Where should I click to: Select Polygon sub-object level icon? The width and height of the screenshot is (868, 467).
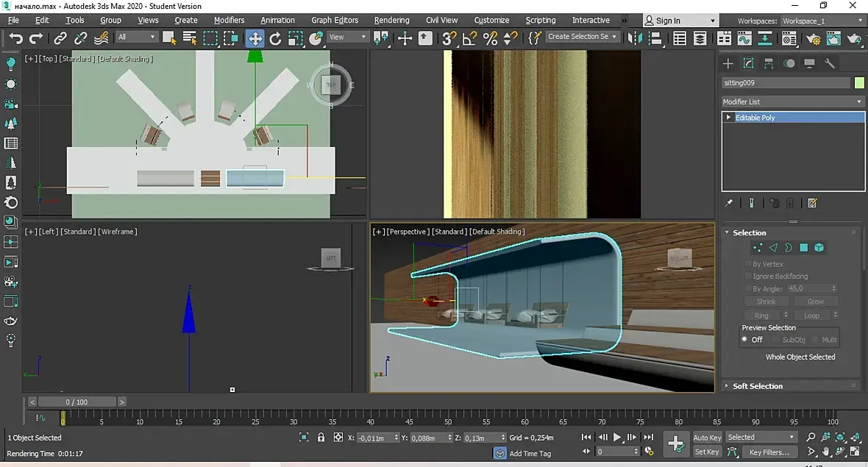coord(804,248)
